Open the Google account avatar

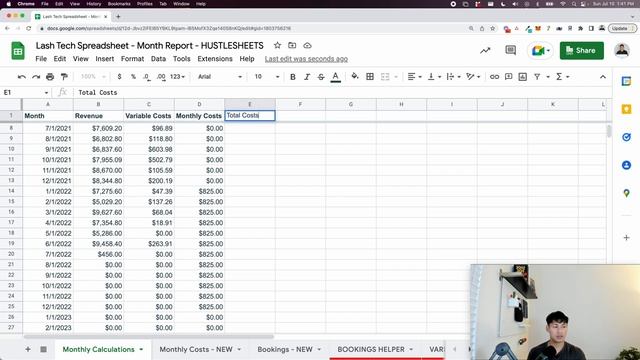622,51
